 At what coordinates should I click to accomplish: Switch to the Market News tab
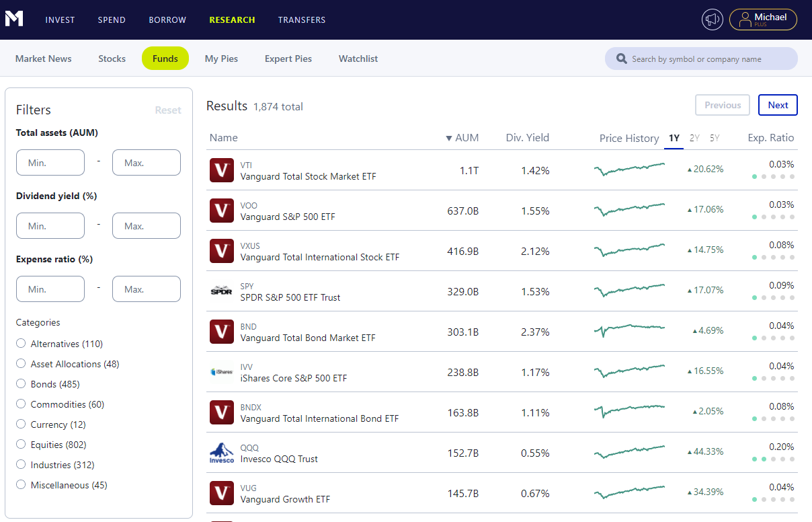[x=43, y=59]
